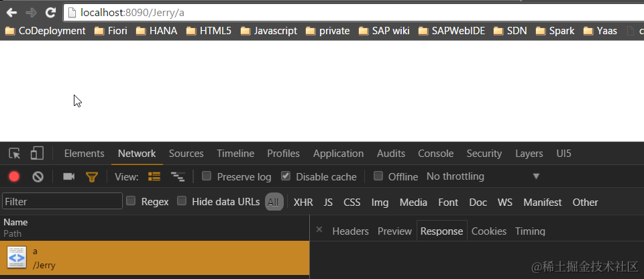Enable the Regex checkbox
Image resolution: width=644 pixels, height=279 pixels.
pyautogui.click(x=131, y=201)
